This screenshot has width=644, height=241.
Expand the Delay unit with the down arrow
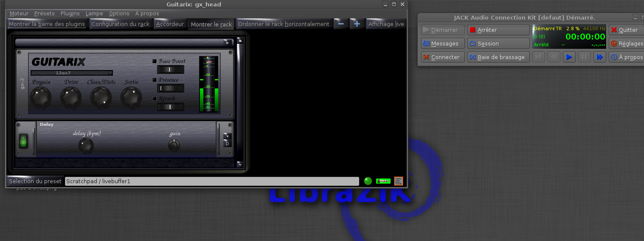point(228,136)
